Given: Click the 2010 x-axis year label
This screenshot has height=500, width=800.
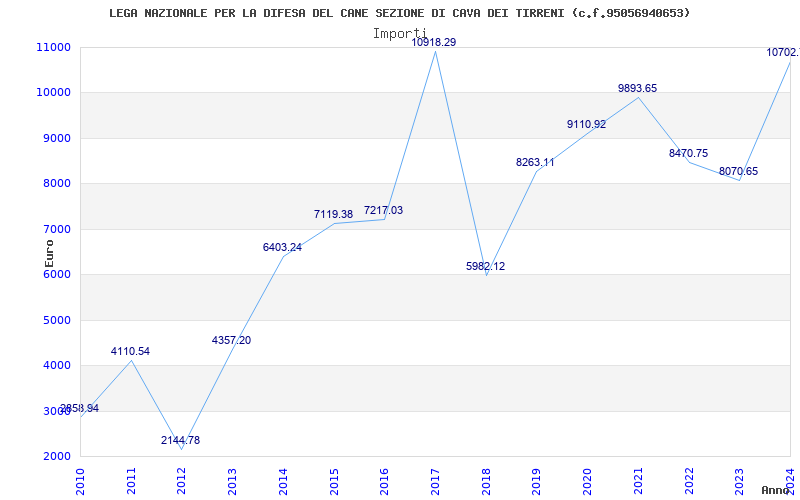Looking at the screenshot, I should point(80,481).
